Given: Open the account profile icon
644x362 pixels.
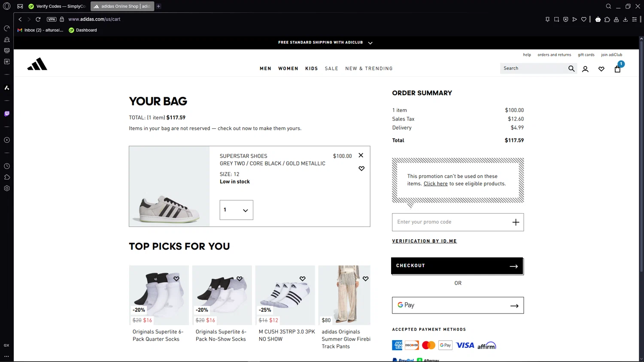Looking at the screenshot, I should point(585,69).
